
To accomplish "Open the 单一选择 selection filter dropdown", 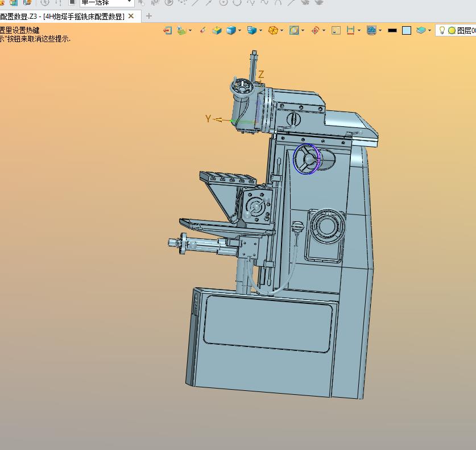I will tap(106, 3).
